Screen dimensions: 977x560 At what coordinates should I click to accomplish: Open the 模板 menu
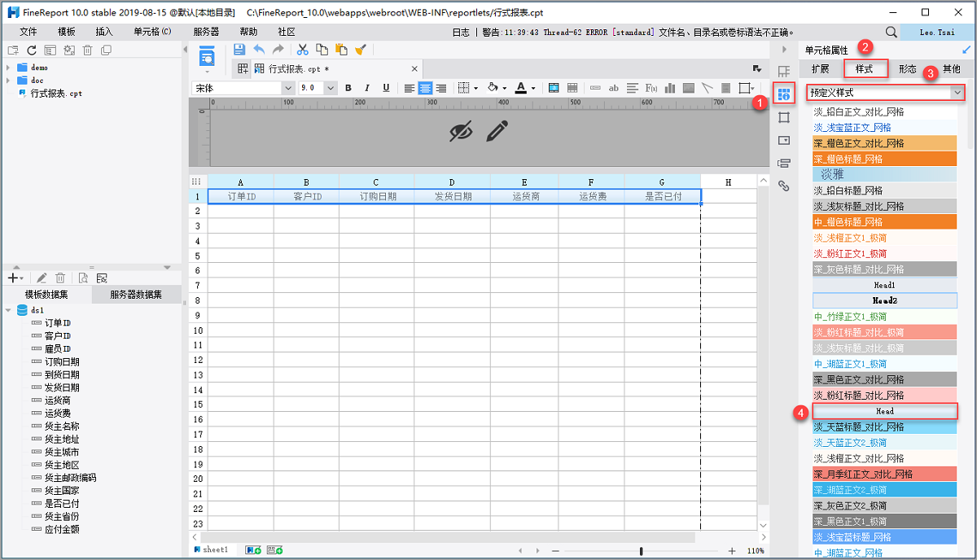tap(67, 32)
